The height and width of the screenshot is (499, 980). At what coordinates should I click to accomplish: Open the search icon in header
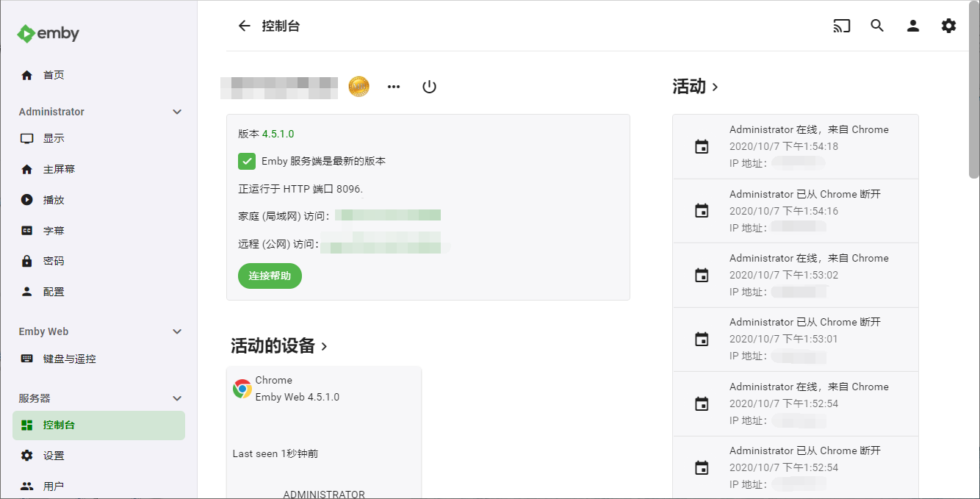[x=877, y=26]
